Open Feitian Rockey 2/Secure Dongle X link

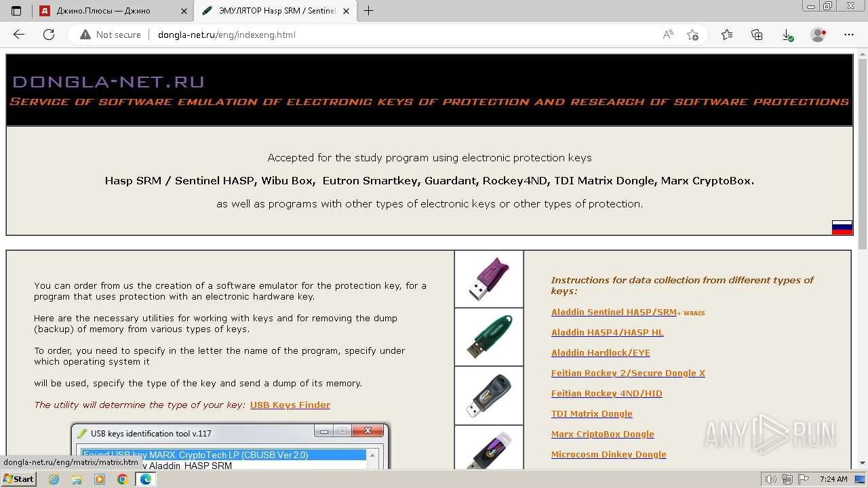(x=628, y=373)
